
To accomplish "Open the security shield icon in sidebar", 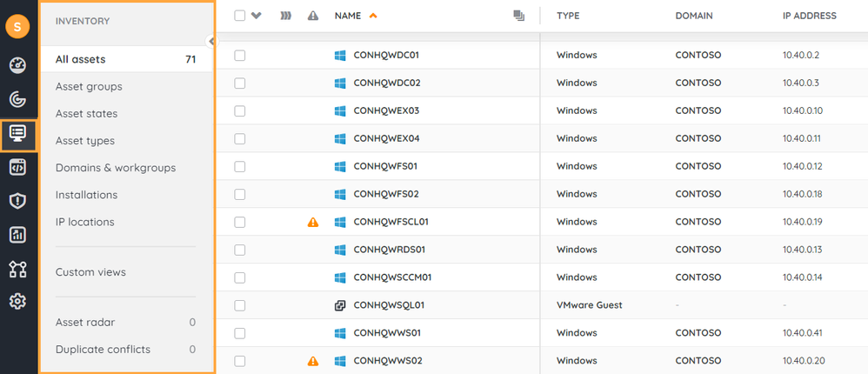I will tap(18, 201).
